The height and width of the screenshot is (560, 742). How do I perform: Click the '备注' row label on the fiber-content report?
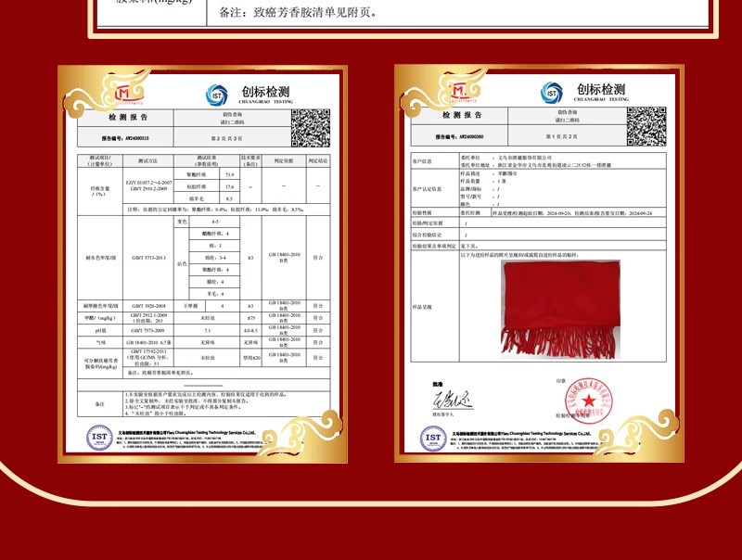100,404
